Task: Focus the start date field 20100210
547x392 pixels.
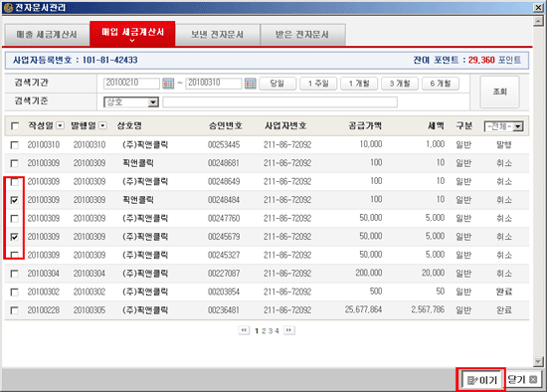Action: (131, 84)
